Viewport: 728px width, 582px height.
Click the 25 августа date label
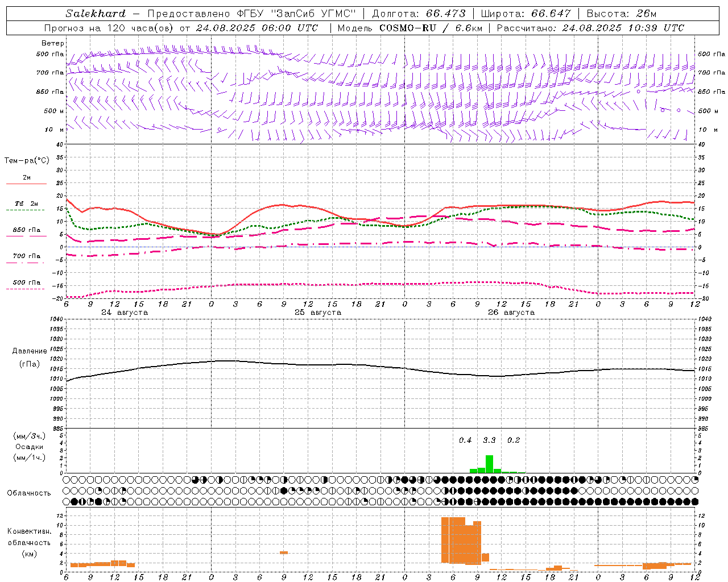[x=318, y=313]
